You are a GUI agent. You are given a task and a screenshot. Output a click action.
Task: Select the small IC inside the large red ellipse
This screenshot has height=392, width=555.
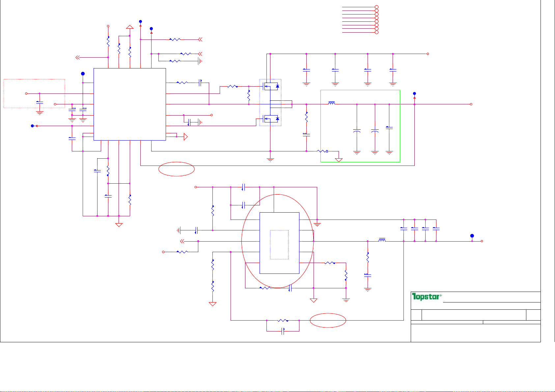coord(279,243)
